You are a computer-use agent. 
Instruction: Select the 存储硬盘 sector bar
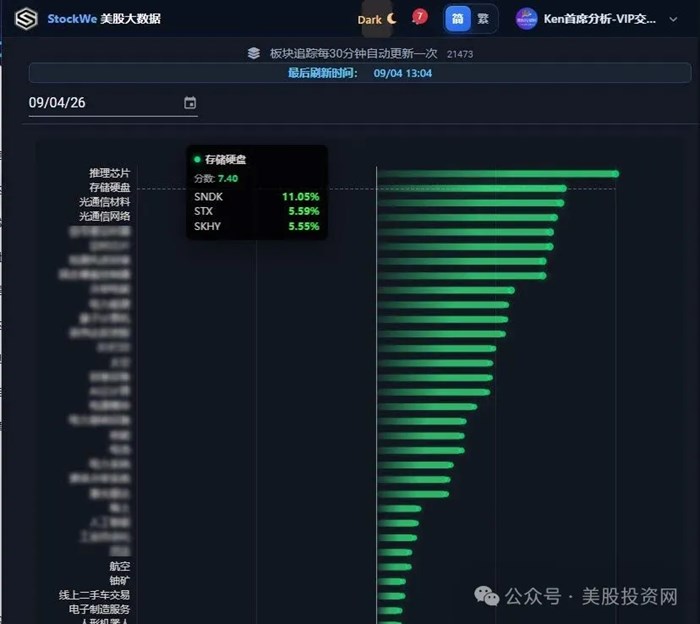[x=471, y=188]
